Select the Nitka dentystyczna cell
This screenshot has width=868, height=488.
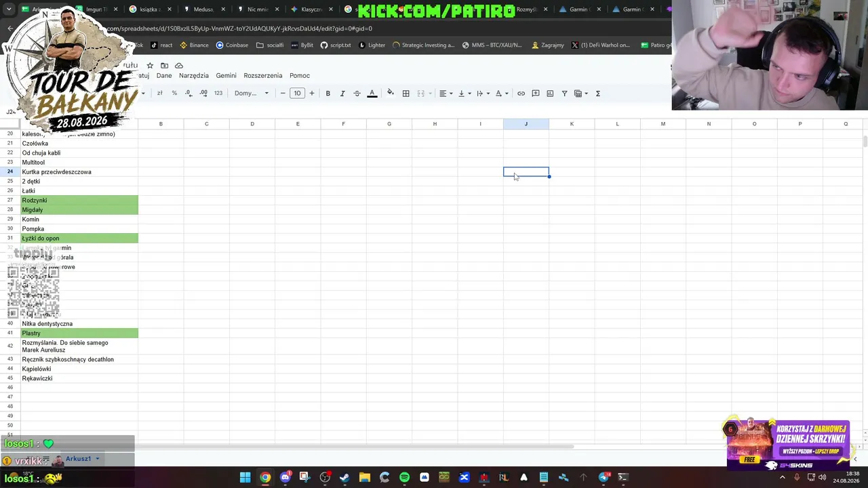(79, 324)
